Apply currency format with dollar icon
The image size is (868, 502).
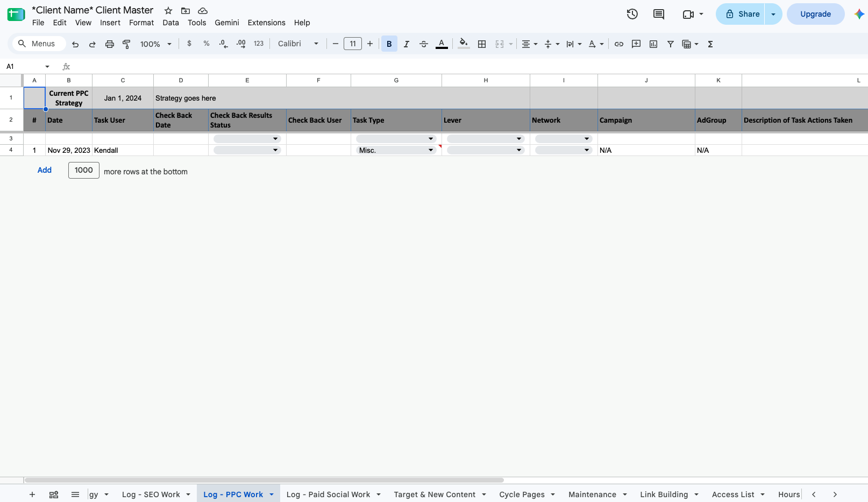(x=189, y=44)
